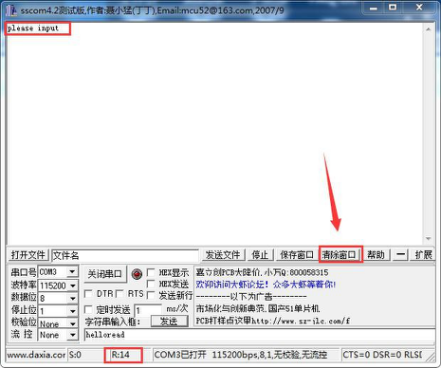This screenshot has height=369, width=442.
Task: Click the 欢迎访问大虾论坛 link text
Action: (266, 284)
